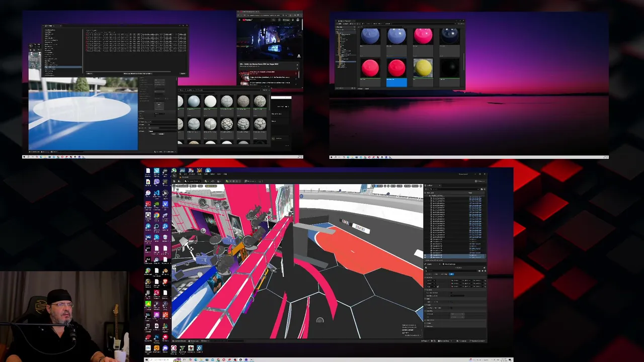The width and height of the screenshot is (644, 362).
Task: Select the dark navy material sphere thumbnail
Action: [450, 36]
